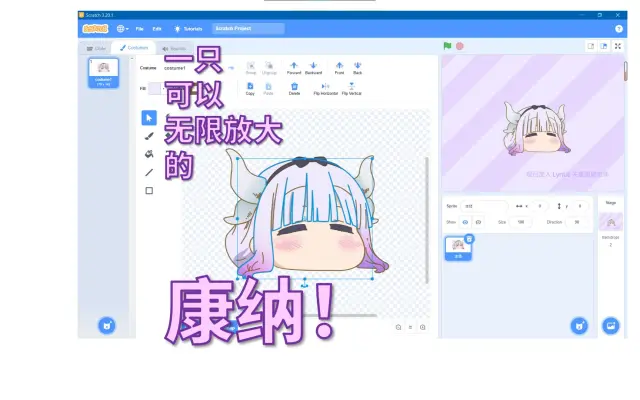Switch to the Code tab
The height and width of the screenshot is (400, 640).
tap(96, 48)
